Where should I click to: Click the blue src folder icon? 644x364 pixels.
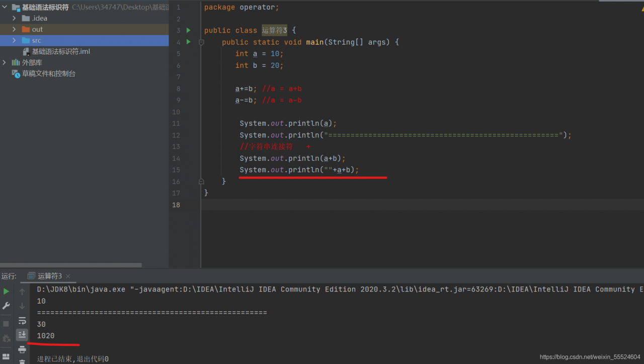tap(26, 40)
